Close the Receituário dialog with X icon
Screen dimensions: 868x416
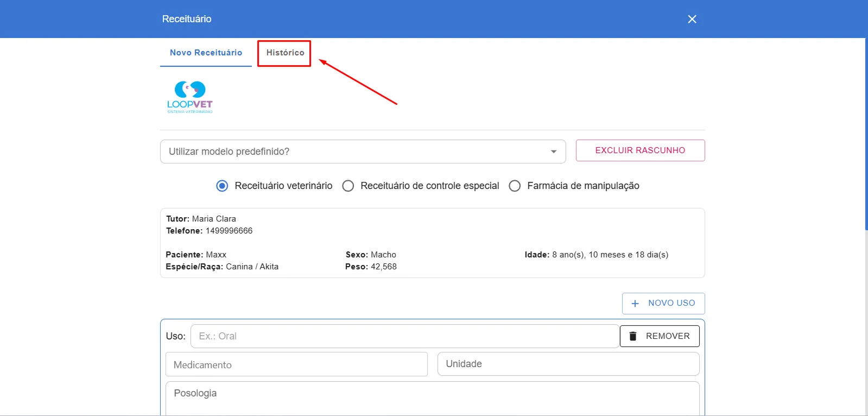tap(692, 19)
